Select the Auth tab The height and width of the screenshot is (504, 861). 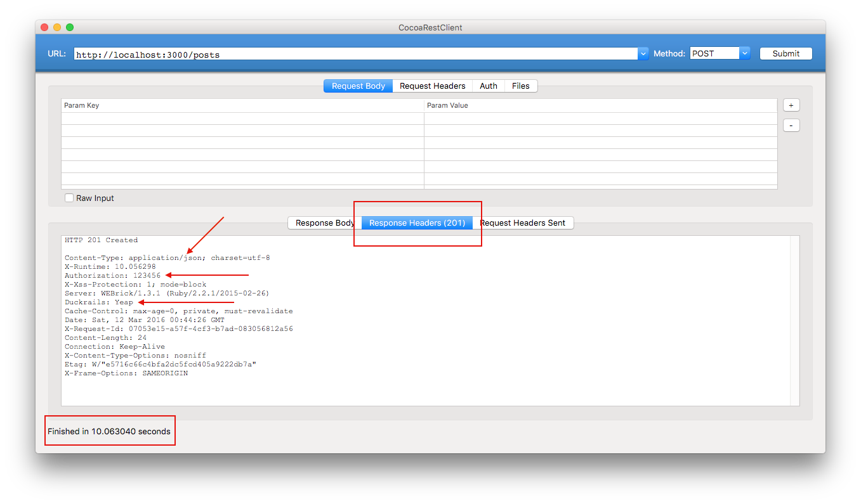point(489,86)
